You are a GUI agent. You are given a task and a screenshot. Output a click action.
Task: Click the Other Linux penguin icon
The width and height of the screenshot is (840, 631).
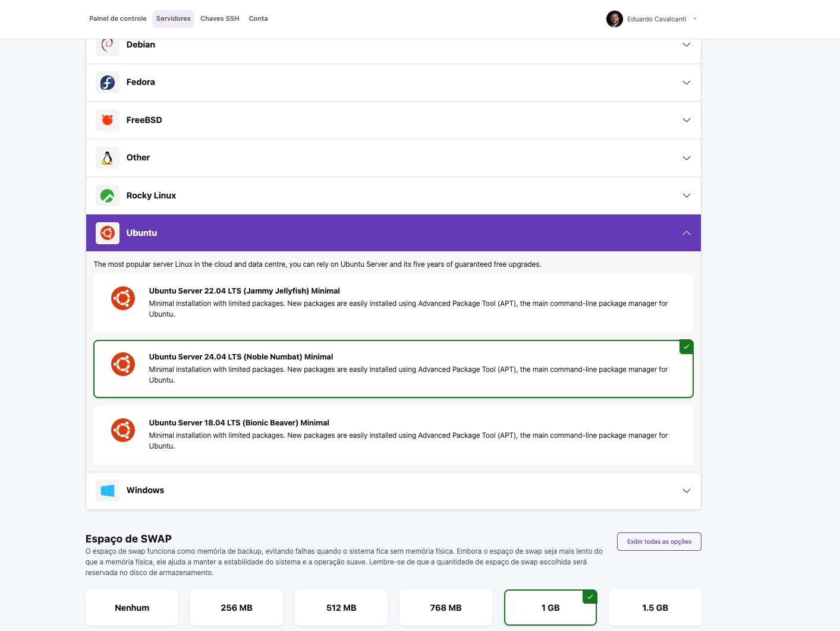point(108,158)
